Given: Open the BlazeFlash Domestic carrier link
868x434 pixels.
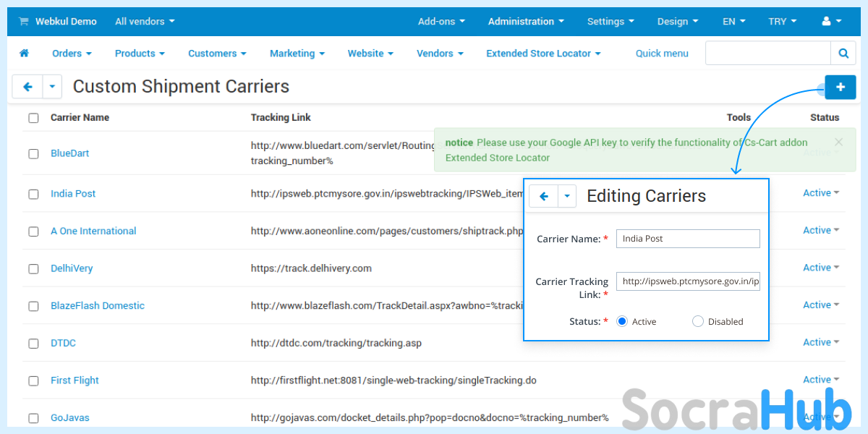Looking at the screenshot, I should point(98,306).
